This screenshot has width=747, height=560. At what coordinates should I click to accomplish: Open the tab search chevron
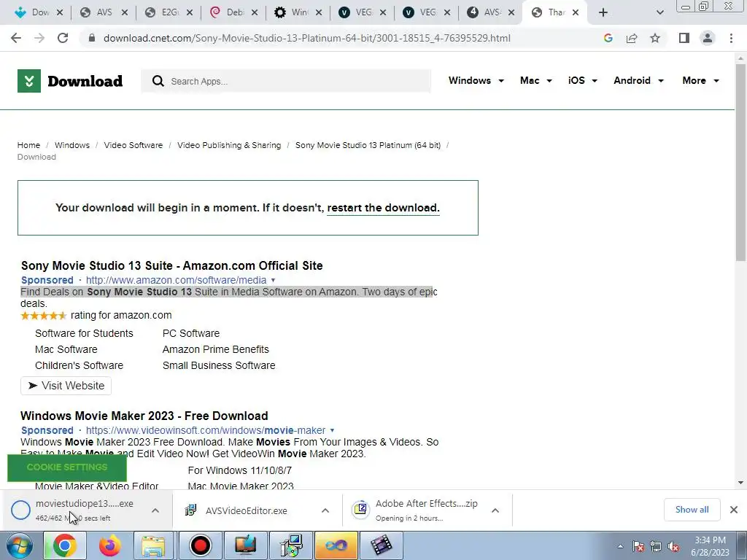[659, 12]
